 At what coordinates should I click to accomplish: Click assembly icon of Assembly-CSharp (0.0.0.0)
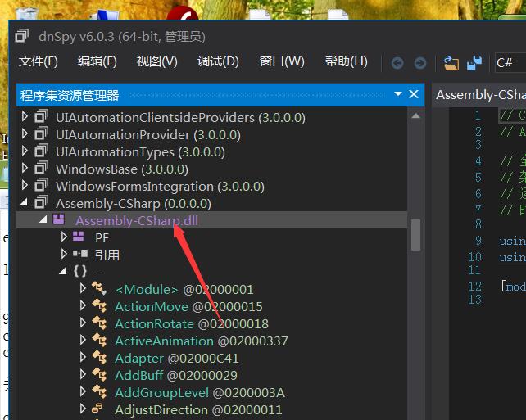pos(41,201)
